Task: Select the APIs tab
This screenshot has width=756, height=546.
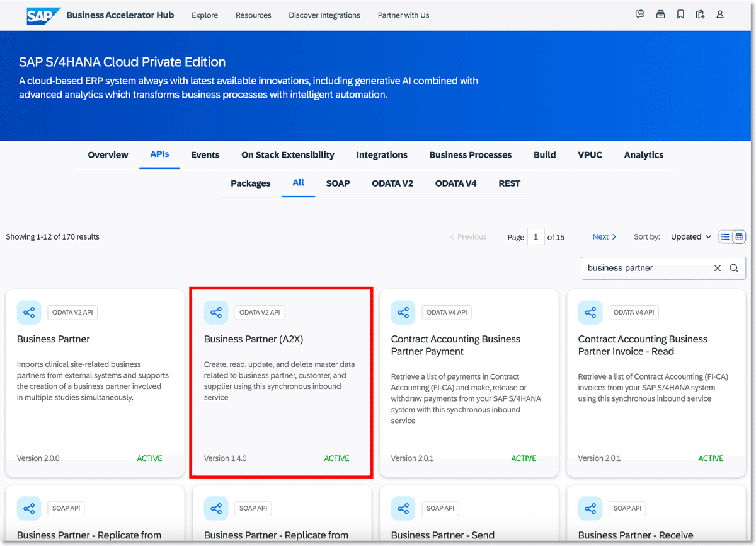Action: [159, 154]
